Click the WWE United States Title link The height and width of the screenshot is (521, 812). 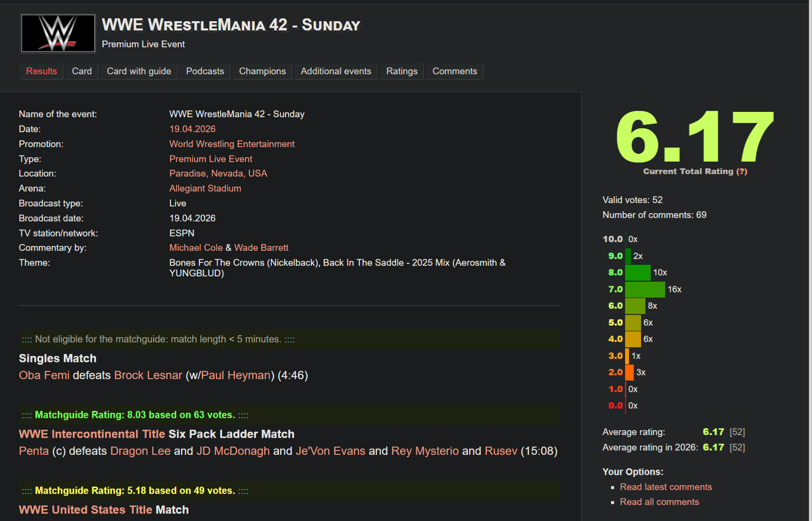pos(85,510)
